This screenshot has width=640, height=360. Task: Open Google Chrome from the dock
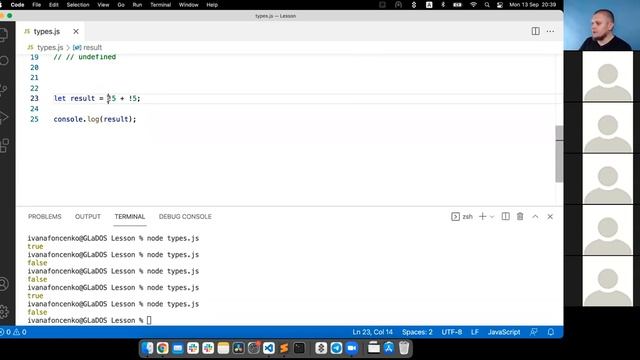[162, 348]
